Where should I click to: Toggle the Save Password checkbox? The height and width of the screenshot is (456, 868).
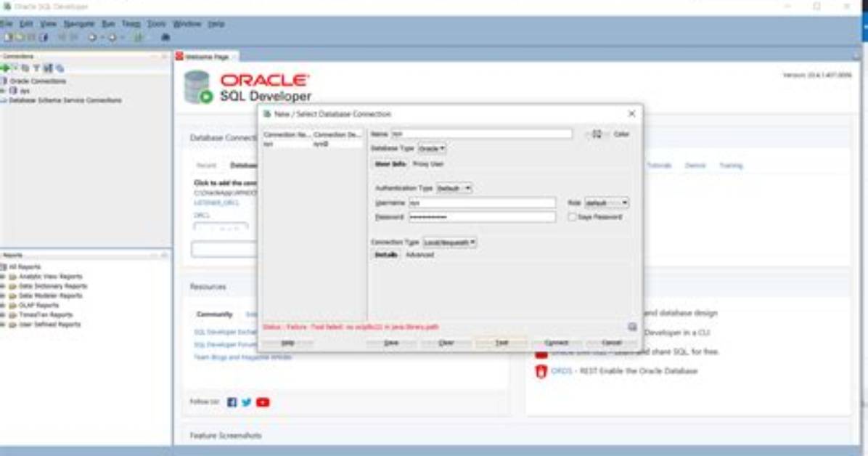(x=572, y=217)
